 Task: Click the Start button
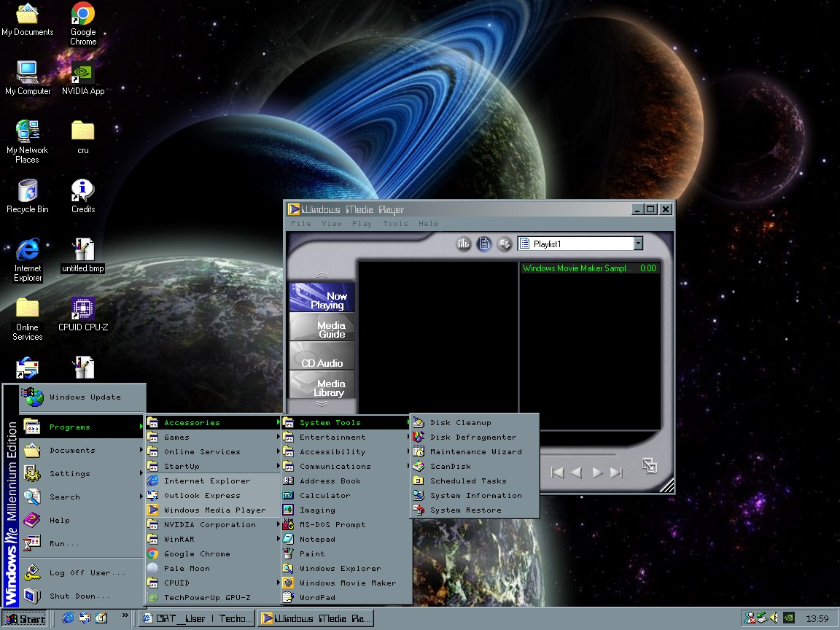point(25,619)
